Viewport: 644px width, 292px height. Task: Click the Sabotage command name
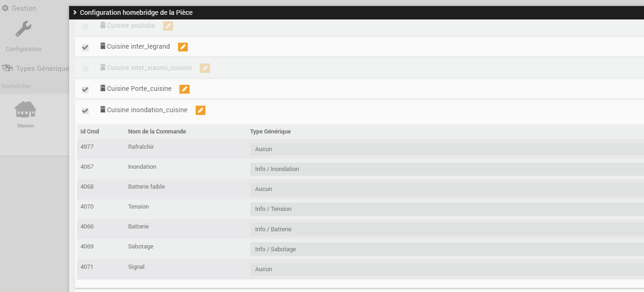(140, 247)
